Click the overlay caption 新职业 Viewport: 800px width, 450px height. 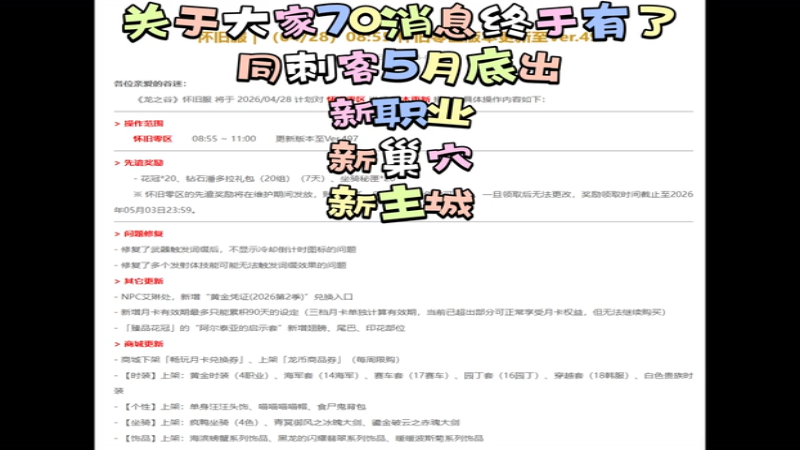(402, 113)
